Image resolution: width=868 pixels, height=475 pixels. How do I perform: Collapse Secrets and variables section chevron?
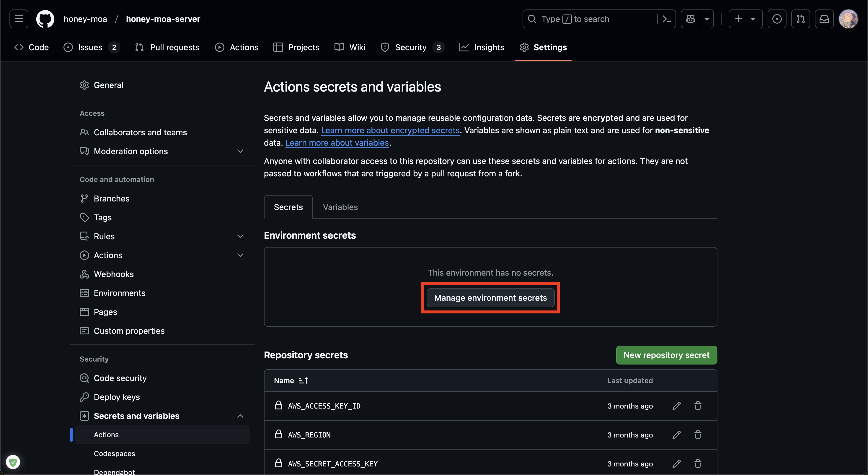(x=240, y=416)
